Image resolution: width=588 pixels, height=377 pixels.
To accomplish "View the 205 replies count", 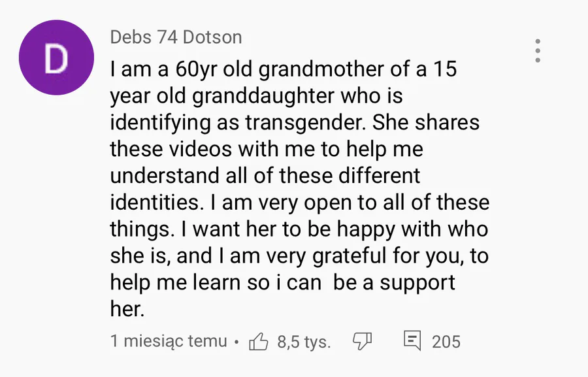I will click(446, 341).
